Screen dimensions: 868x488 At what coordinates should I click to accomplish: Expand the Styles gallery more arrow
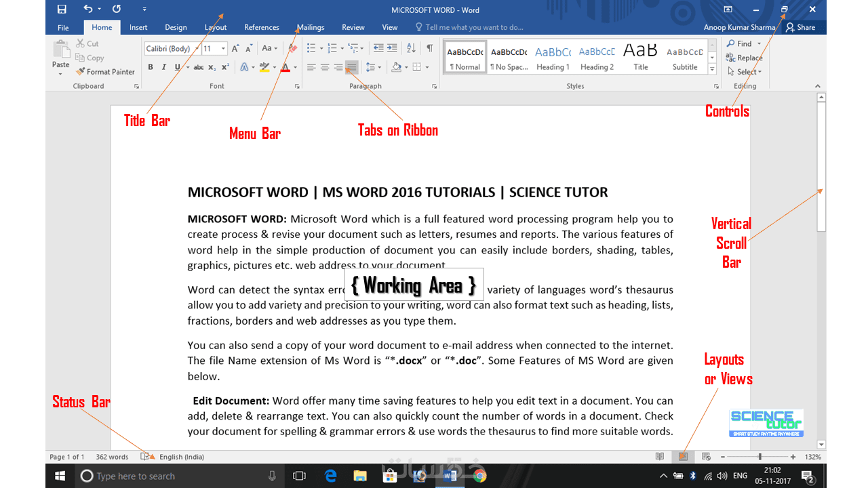point(712,69)
